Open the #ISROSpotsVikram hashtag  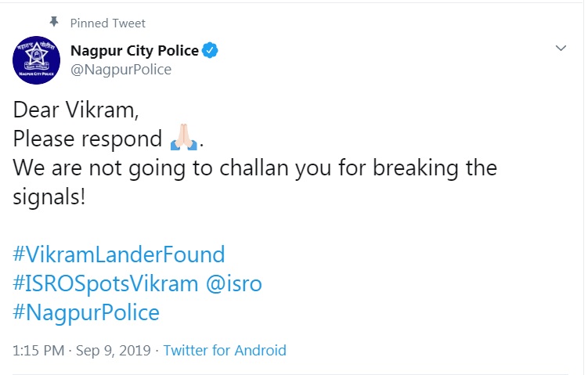coord(106,283)
